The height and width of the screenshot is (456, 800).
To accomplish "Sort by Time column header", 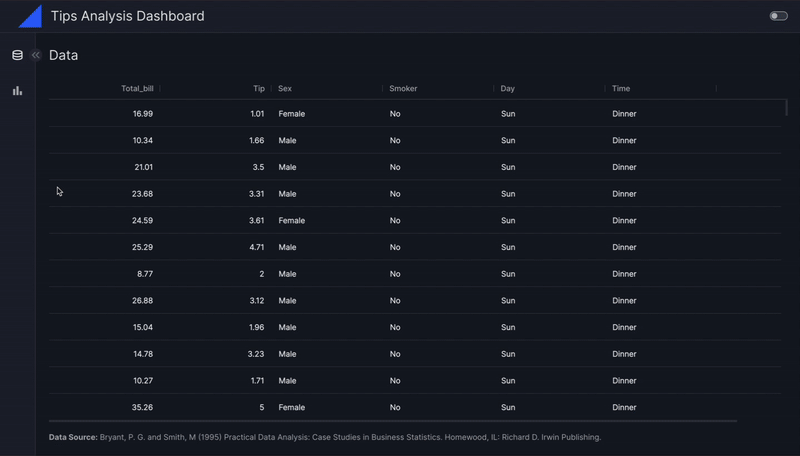I will 621,89.
